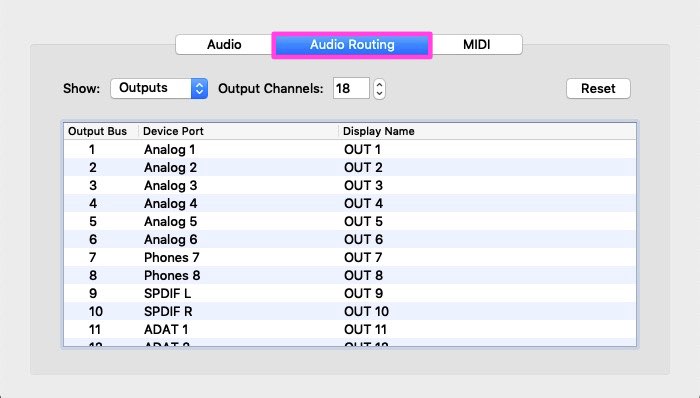Increase Output Channels with stepper up arrow
The width and height of the screenshot is (700, 398).
pos(379,83)
